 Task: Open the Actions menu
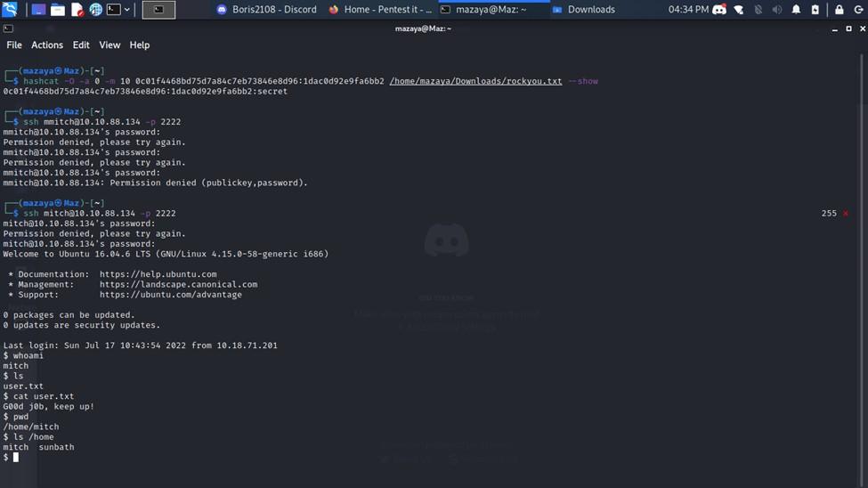point(47,45)
